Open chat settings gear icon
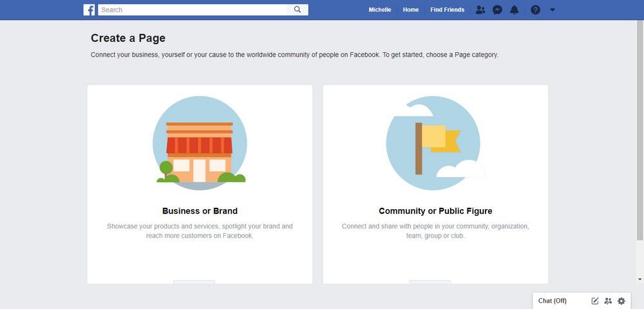Viewport: 644px width, 309px height. click(x=621, y=301)
